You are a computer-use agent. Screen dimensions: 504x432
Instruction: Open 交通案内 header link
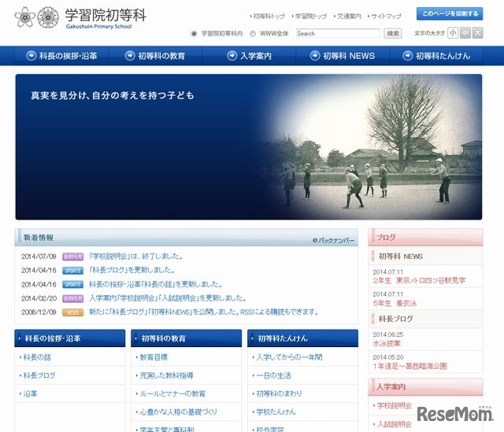(x=347, y=16)
